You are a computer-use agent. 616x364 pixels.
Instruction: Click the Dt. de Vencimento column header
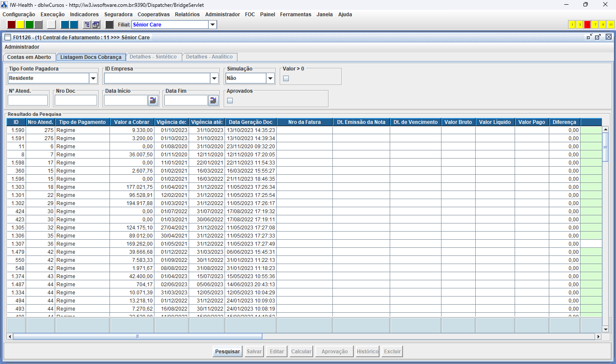pos(415,122)
